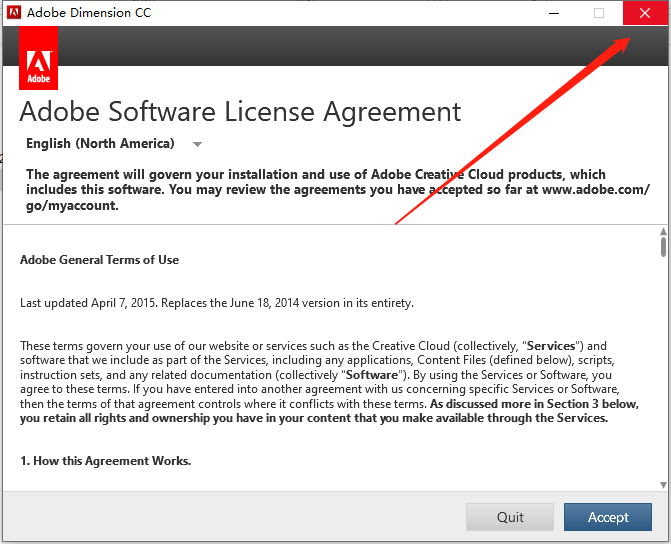Click the 'Adobe Dimension CC' window title text

[89, 13]
